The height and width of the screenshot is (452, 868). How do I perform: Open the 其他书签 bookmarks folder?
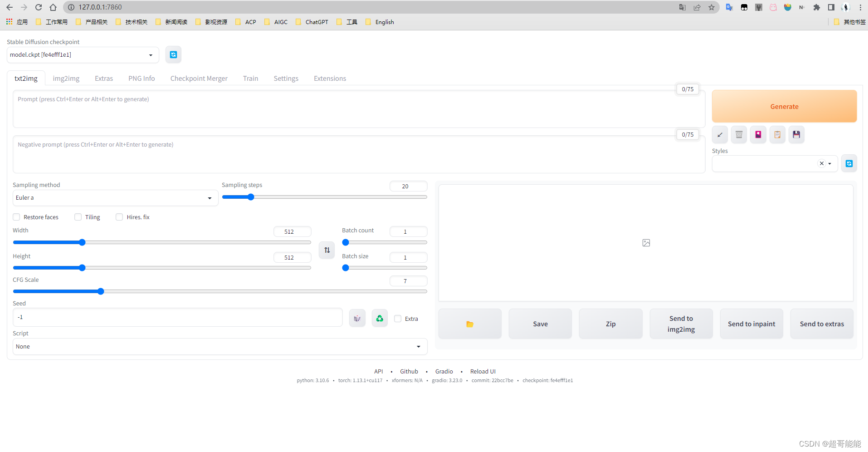point(849,22)
